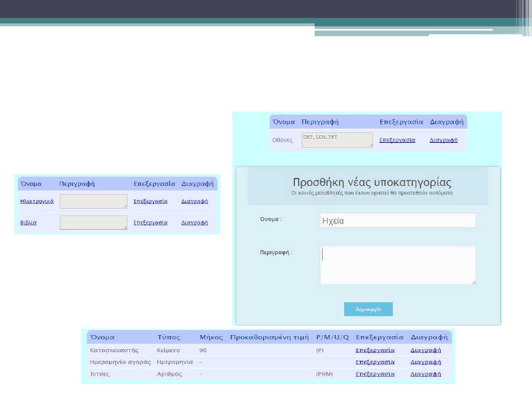The width and height of the screenshot is (532, 399).
Task: Click Διαγραφή for the Ηλεκτρονικά row
Action: coord(194,201)
